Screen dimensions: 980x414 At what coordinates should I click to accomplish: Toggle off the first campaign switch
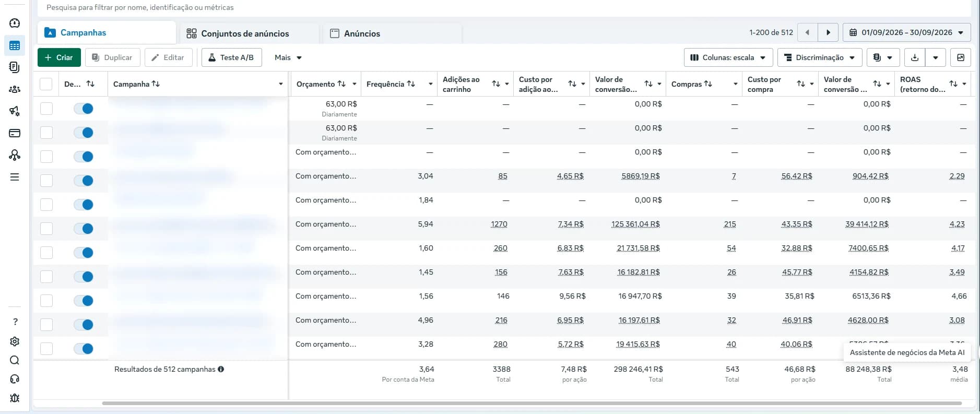click(84, 109)
